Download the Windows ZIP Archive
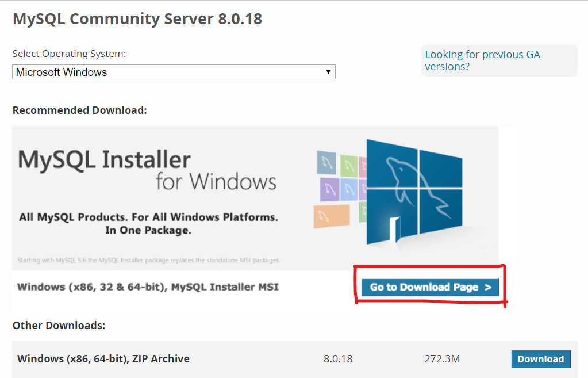The width and height of the screenshot is (588, 378). click(541, 359)
